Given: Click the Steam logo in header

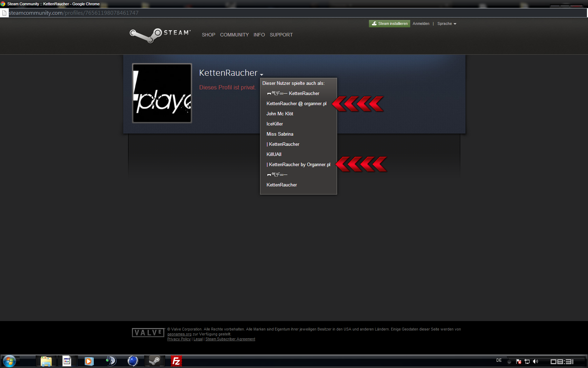Looking at the screenshot, I should pyautogui.click(x=160, y=35).
